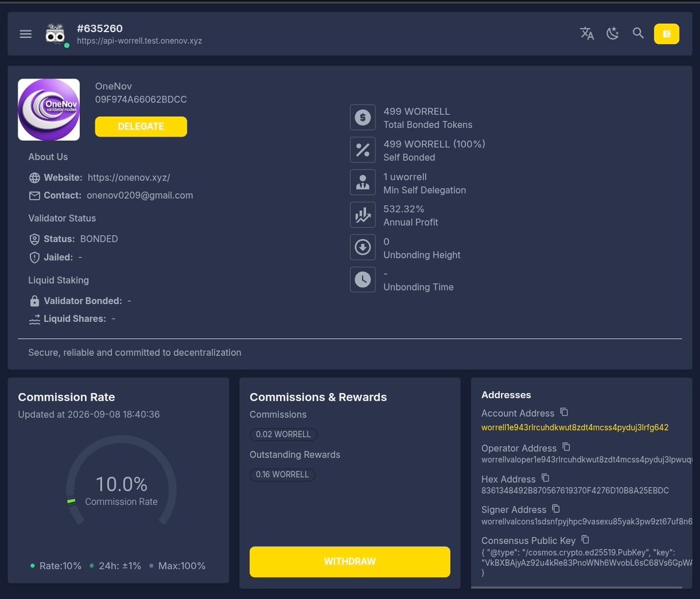Click the waves icon by Liquid Shares
700x599 pixels.
pos(34,319)
